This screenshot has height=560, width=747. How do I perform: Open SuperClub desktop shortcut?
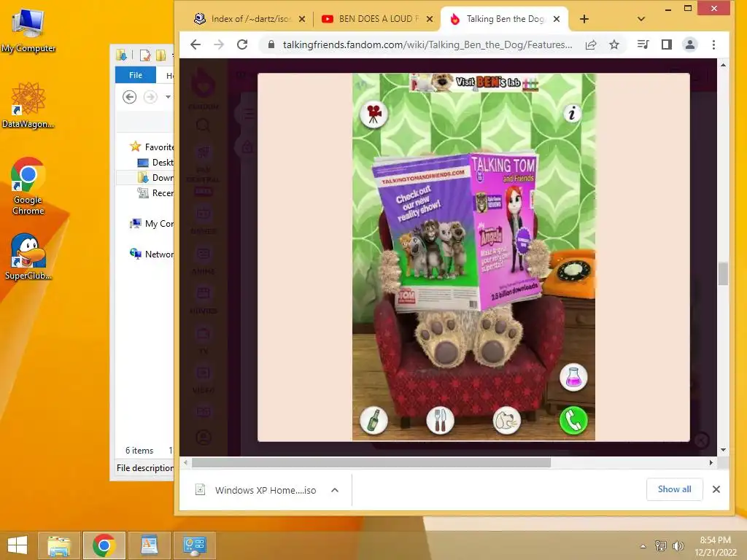click(28, 257)
